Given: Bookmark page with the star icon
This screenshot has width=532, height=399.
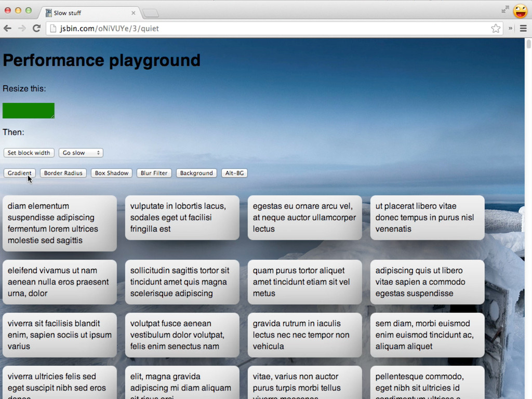Looking at the screenshot, I should (x=496, y=29).
